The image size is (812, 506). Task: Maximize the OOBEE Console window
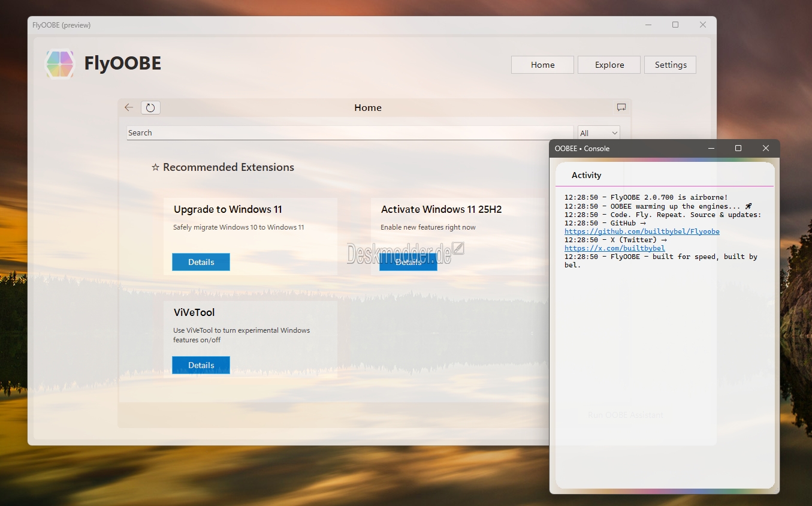[738, 148]
